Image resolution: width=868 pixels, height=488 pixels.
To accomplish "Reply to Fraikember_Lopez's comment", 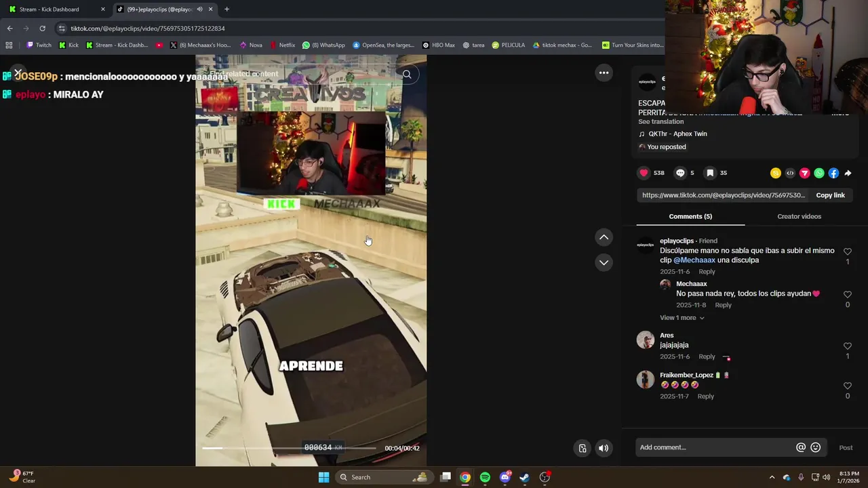I will click(x=705, y=396).
